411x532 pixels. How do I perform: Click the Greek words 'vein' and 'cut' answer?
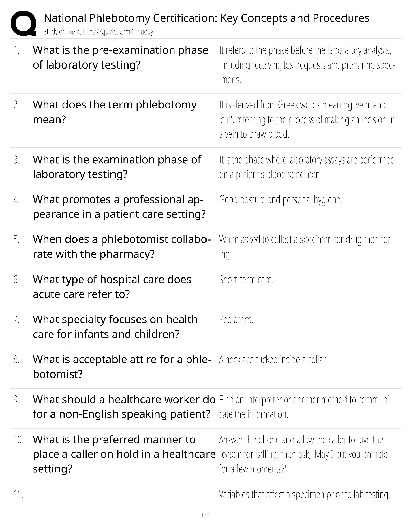(307, 120)
